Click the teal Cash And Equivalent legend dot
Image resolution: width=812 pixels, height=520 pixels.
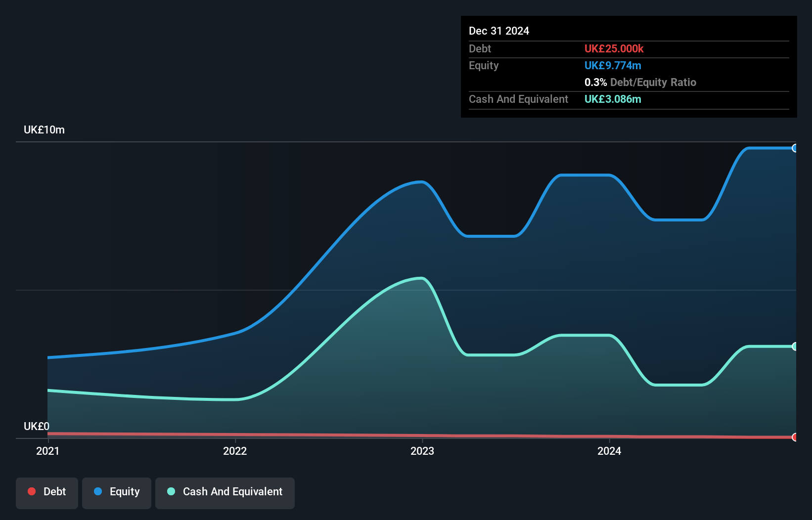(171, 491)
